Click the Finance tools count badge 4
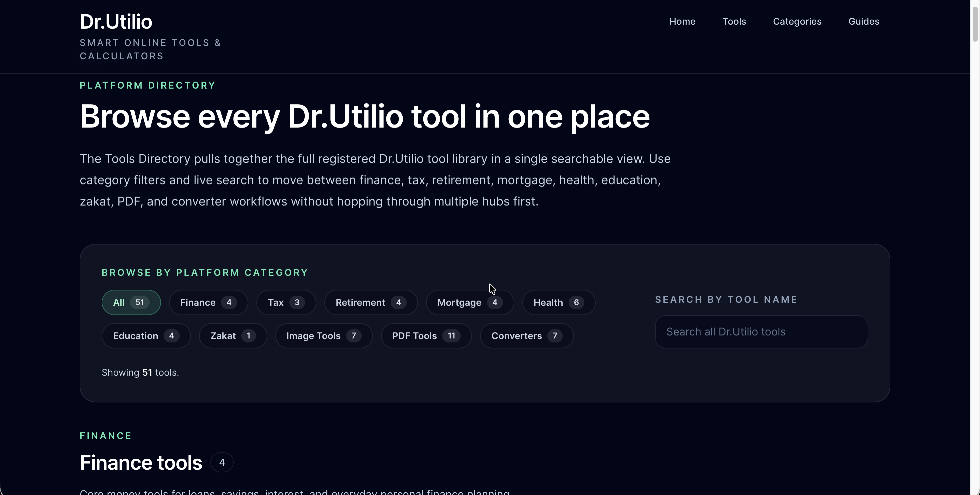Screen dimensions: 980x495 point(222,462)
